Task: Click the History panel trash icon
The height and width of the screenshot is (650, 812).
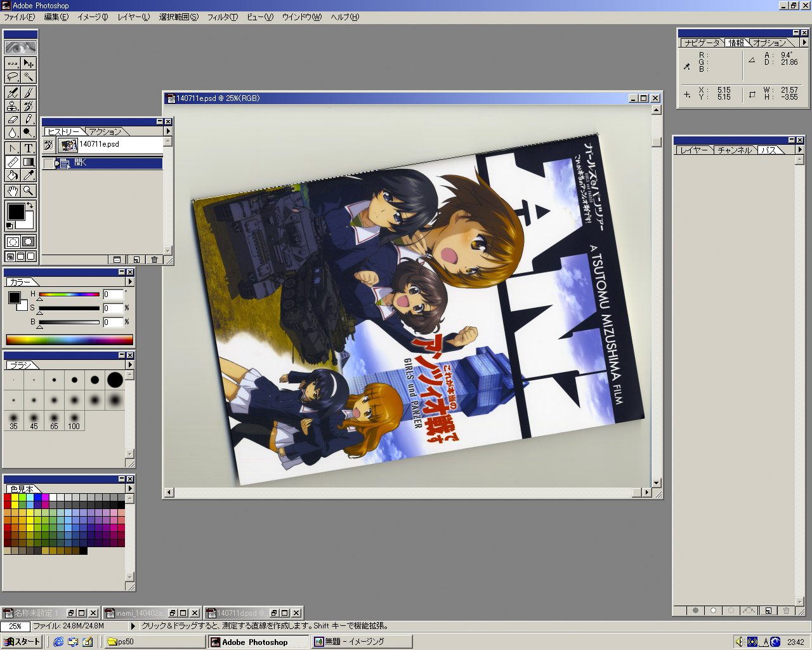Action: click(154, 259)
